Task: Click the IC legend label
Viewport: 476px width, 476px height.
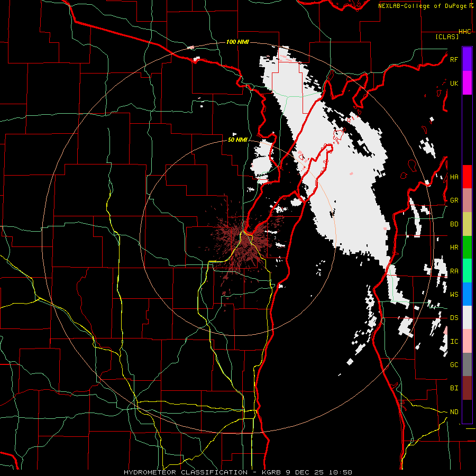Action: point(454,341)
